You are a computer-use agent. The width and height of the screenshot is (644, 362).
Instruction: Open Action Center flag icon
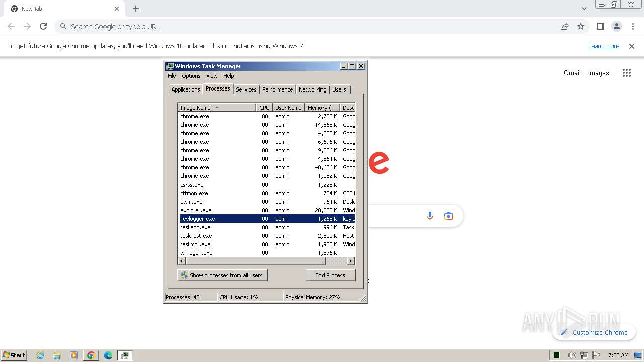click(x=595, y=355)
